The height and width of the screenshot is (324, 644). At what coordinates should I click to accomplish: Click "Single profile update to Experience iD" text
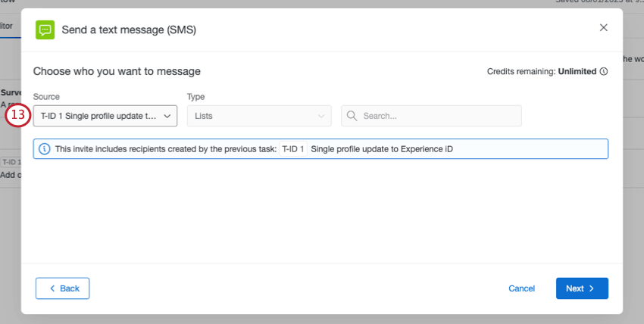click(381, 149)
